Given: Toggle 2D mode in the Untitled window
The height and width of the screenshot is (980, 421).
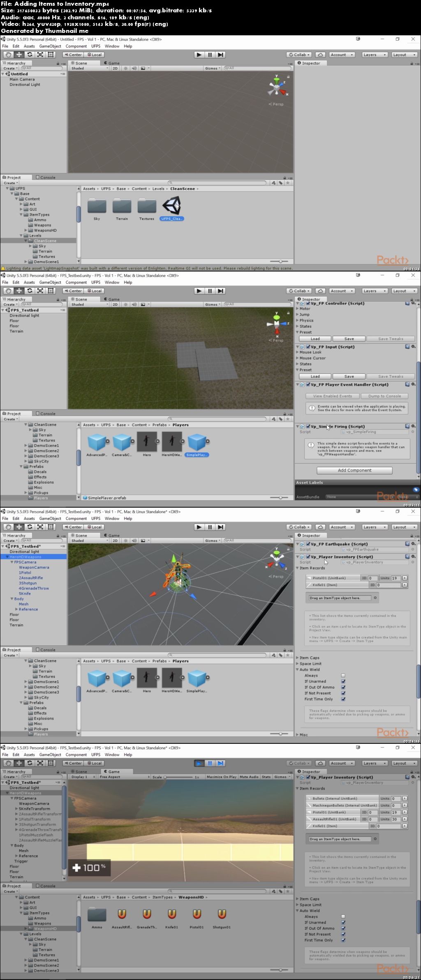Looking at the screenshot, I should (115, 68).
